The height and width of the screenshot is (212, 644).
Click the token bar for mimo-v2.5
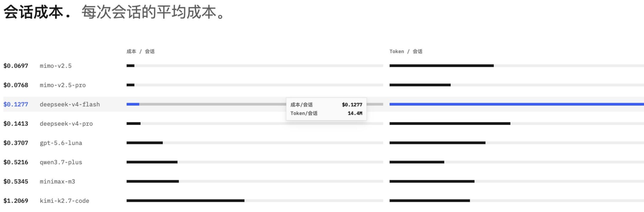pyautogui.click(x=441, y=66)
